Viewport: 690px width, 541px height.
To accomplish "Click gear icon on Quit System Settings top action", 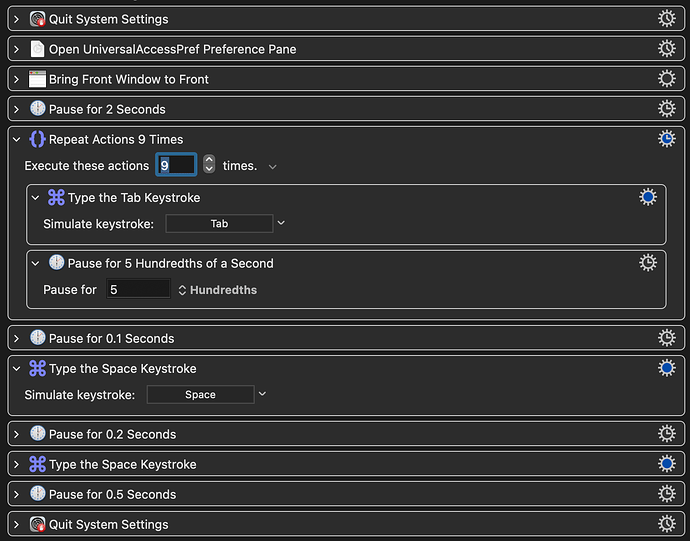I will 667,19.
